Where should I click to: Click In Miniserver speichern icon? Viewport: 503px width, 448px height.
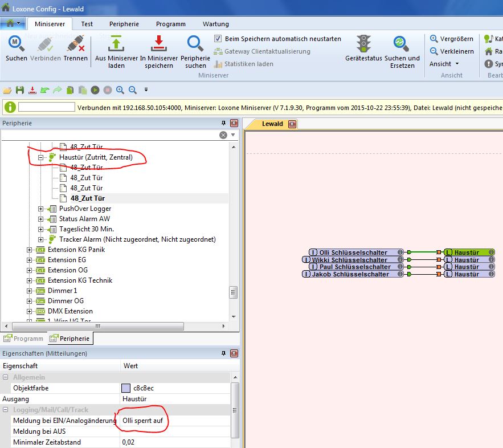158,44
